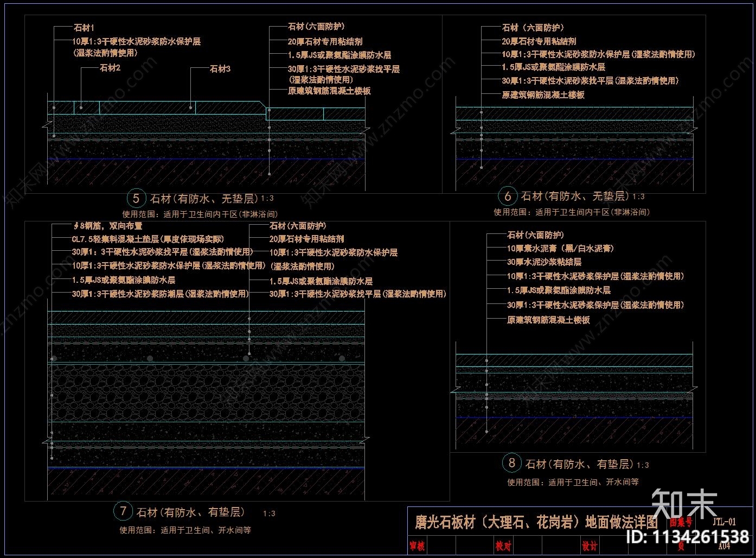Select '10厚1:3干硬性水泥砂浆防水保护层' note in detail 5
This screenshot has width=756, height=558.
[137, 41]
